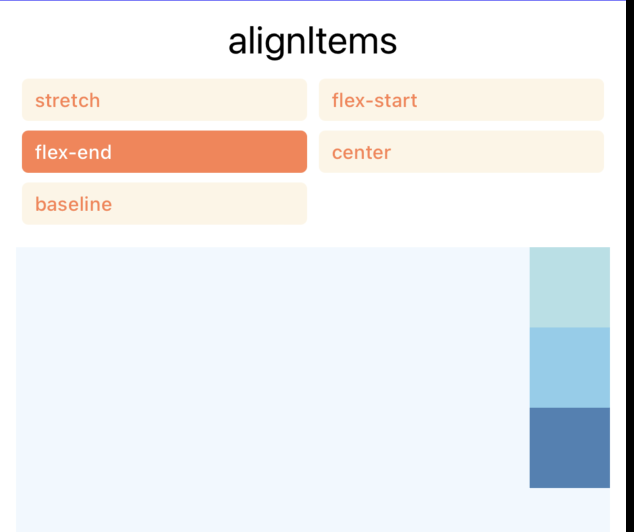Image resolution: width=634 pixels, height=532 pixels.
Task: Click the alignItems title text
Action: [312, 41]
